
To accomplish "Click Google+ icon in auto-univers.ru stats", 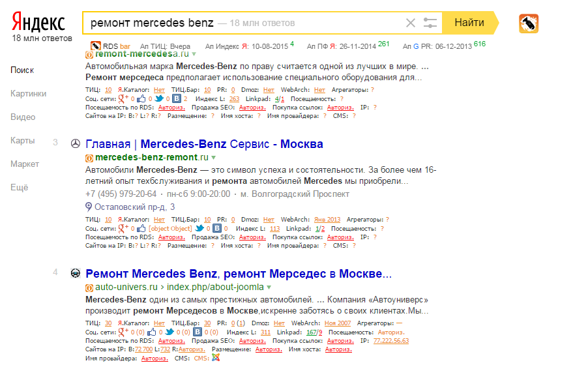I will 123,332.
